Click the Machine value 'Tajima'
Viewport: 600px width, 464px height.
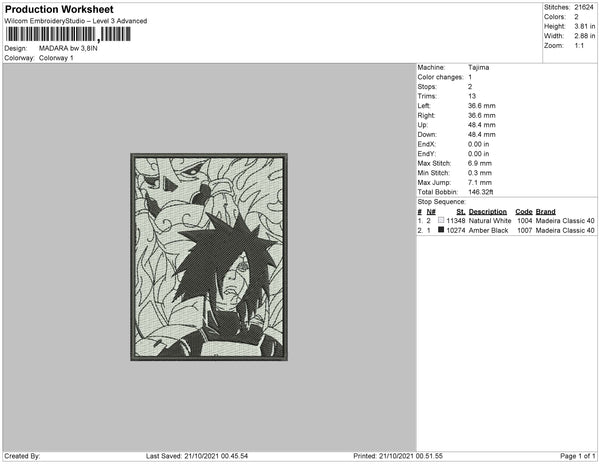(x=478, y=67)
